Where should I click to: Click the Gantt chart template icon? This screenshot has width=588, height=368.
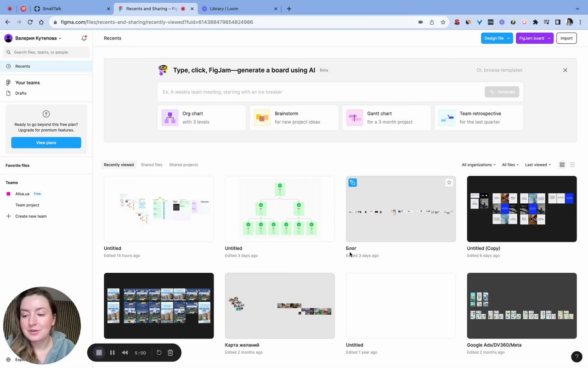pos(355,118)
